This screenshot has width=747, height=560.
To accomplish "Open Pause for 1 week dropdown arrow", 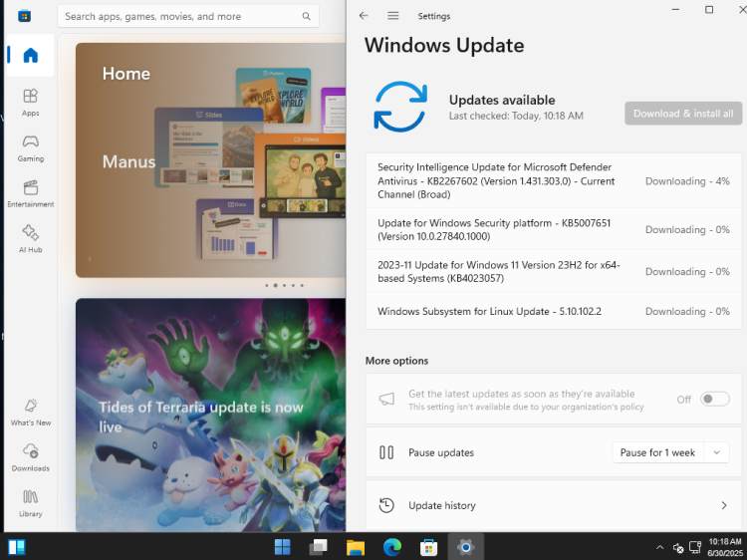I will point(716,452).
